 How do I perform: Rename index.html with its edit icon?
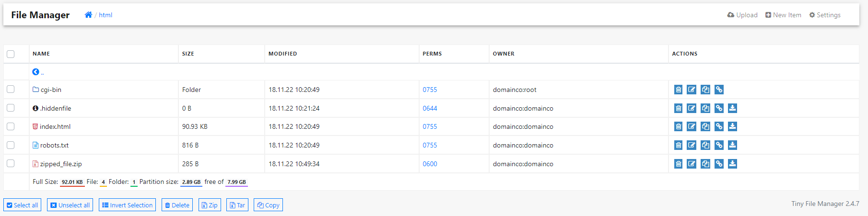(x=692, y=126)
